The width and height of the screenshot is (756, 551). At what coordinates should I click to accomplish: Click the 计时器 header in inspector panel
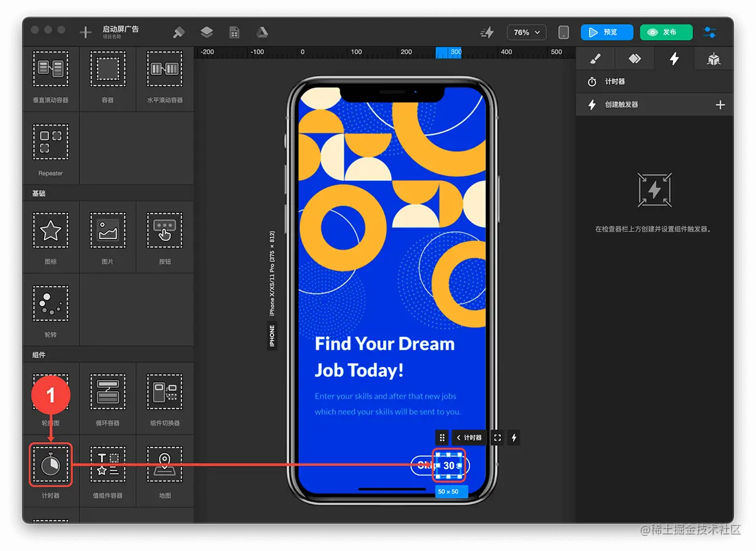pos(655,82)
